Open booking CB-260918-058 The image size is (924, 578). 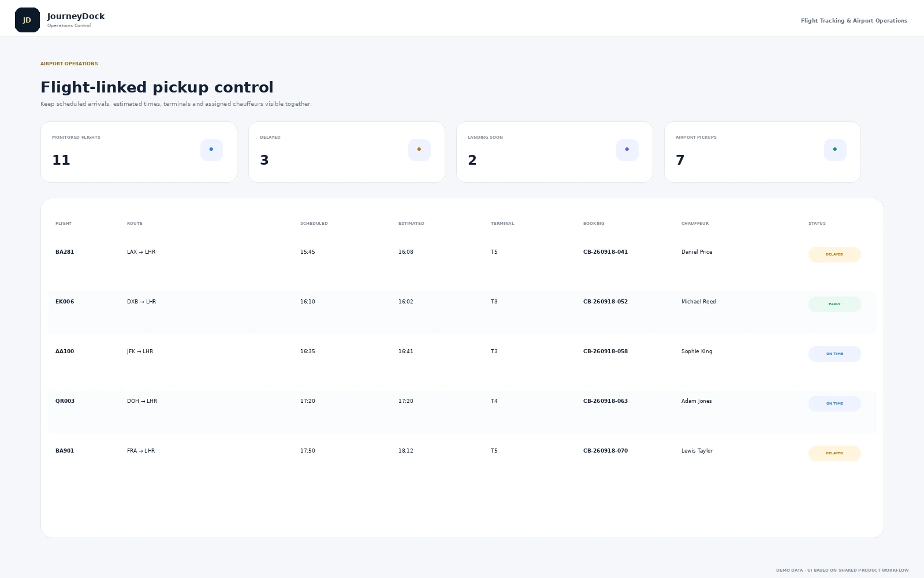coord(605,351)
